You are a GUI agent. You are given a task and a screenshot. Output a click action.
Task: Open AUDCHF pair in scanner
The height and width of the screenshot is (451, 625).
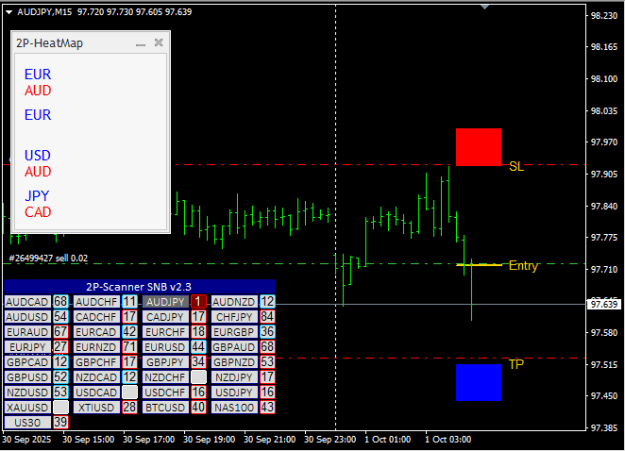[96, 302]
